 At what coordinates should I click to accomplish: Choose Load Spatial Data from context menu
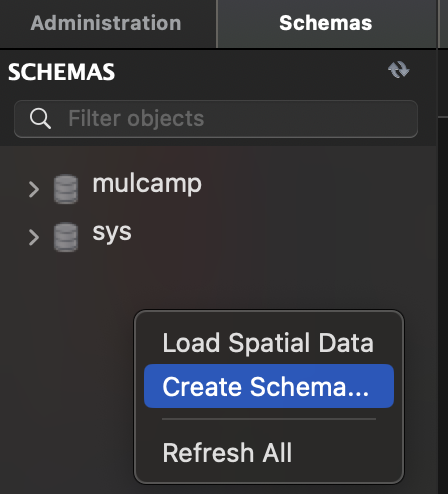point(268,343)
